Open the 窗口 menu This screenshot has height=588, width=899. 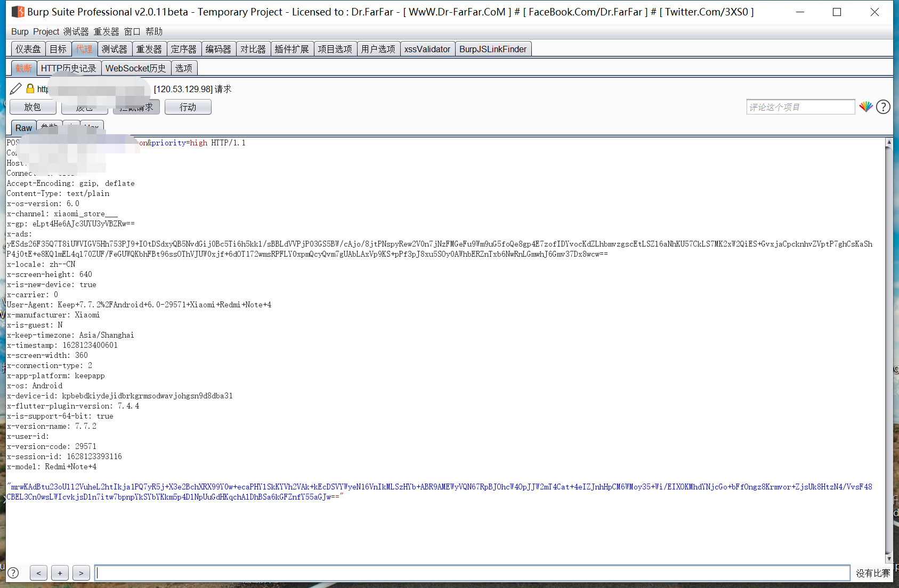point(132,31)
